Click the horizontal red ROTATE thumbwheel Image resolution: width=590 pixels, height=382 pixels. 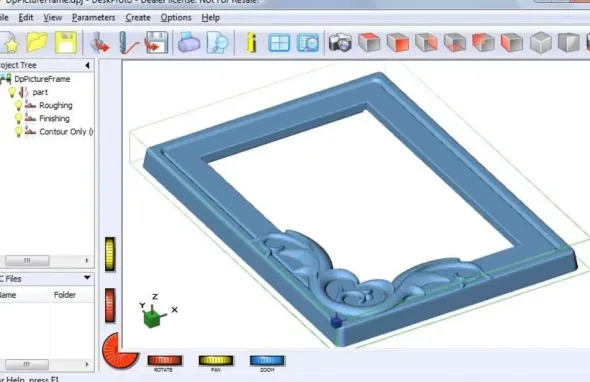165,361
